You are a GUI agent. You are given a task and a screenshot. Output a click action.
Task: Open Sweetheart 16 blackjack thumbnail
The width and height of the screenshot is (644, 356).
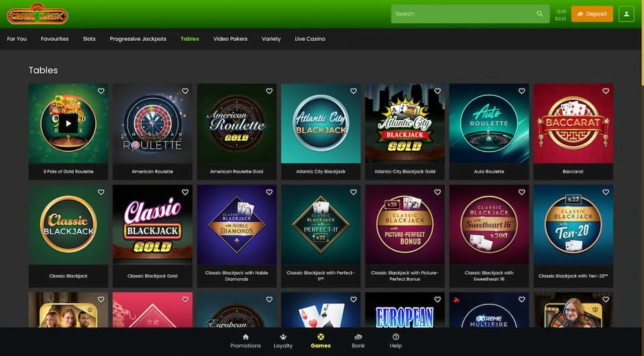coord(489,225)
